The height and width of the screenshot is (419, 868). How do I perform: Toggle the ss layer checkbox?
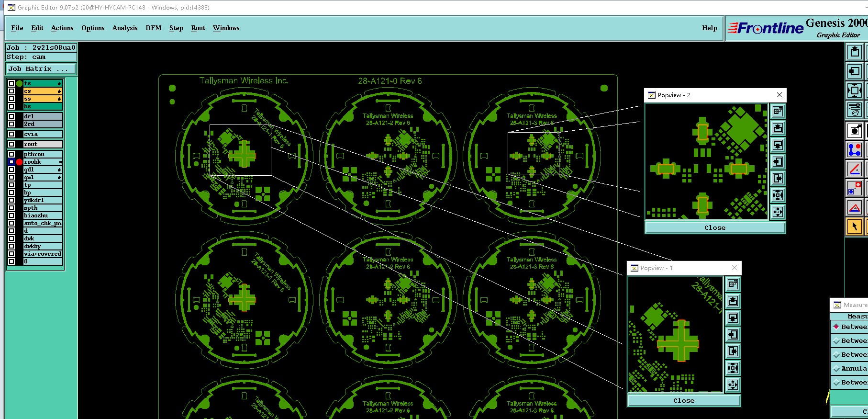(x=11, y=99)
